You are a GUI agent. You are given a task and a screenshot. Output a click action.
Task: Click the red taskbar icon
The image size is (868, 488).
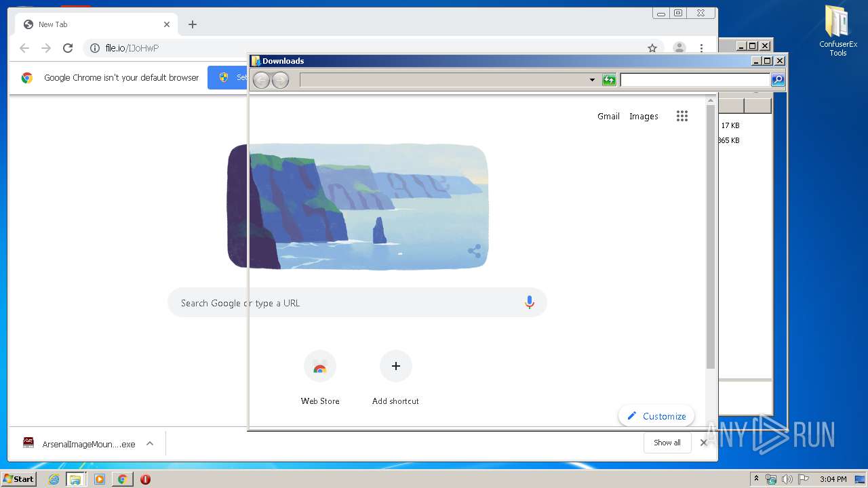point(145,479)
